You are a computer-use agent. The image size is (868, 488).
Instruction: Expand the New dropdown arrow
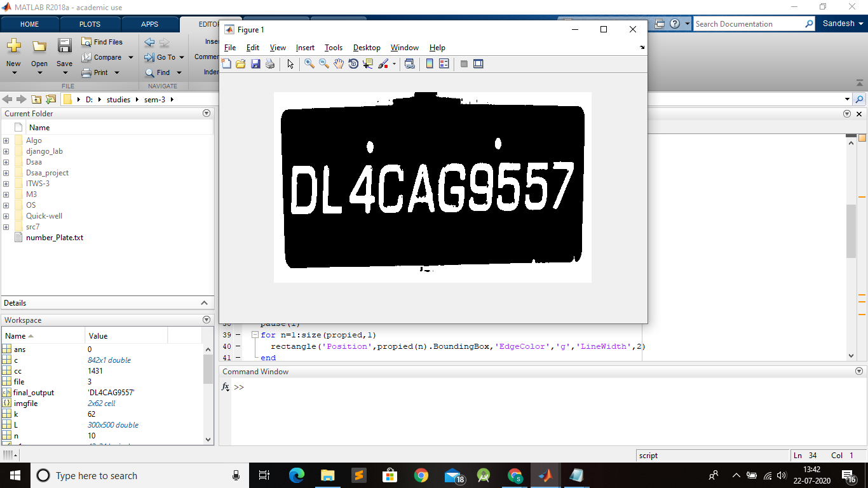click(13, 72)
